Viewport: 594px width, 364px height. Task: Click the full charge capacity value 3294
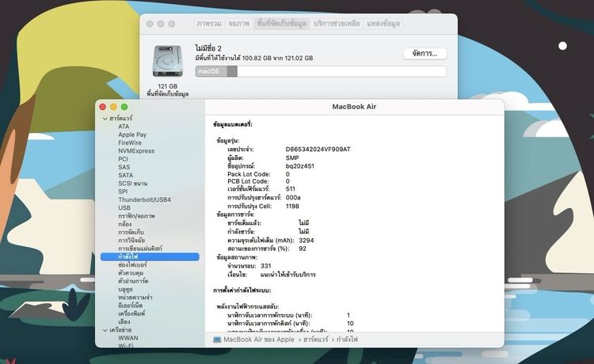306,241
